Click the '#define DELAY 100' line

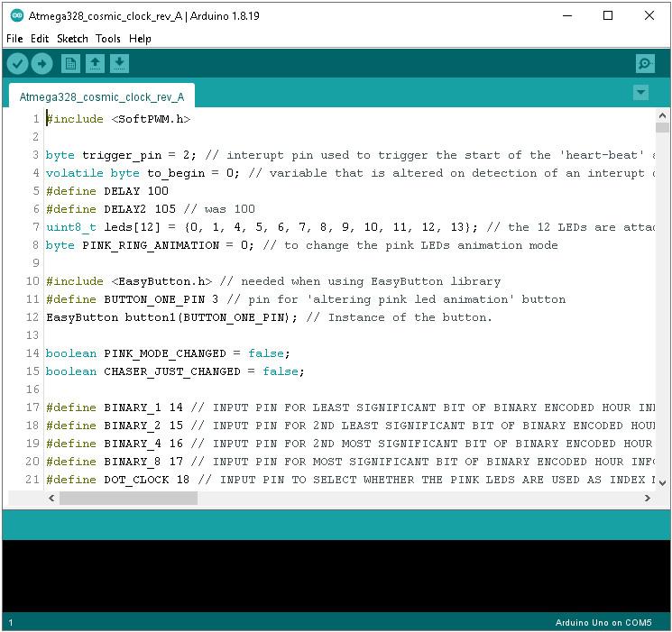pos(107,190)
